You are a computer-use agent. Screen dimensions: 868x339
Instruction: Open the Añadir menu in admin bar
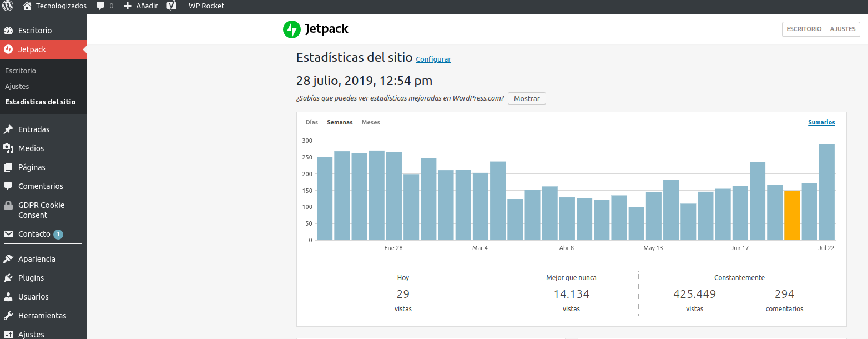(x=147, y=6)
